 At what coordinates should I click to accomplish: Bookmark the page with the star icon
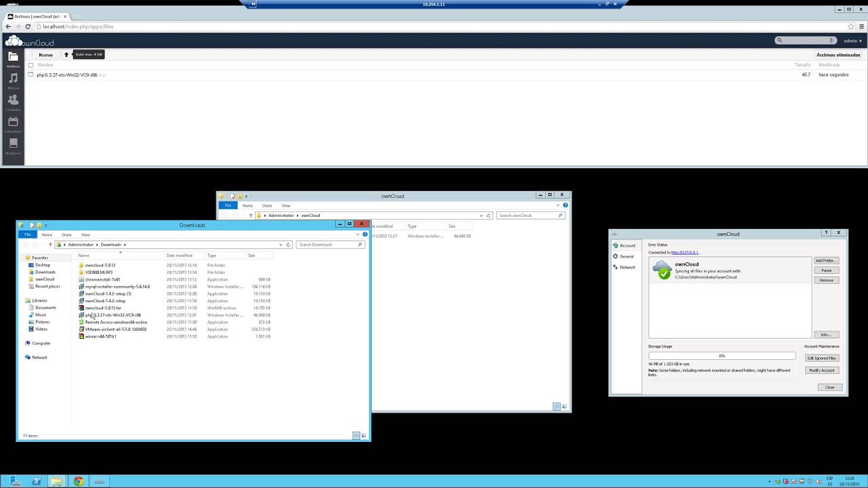pos(851,26)
